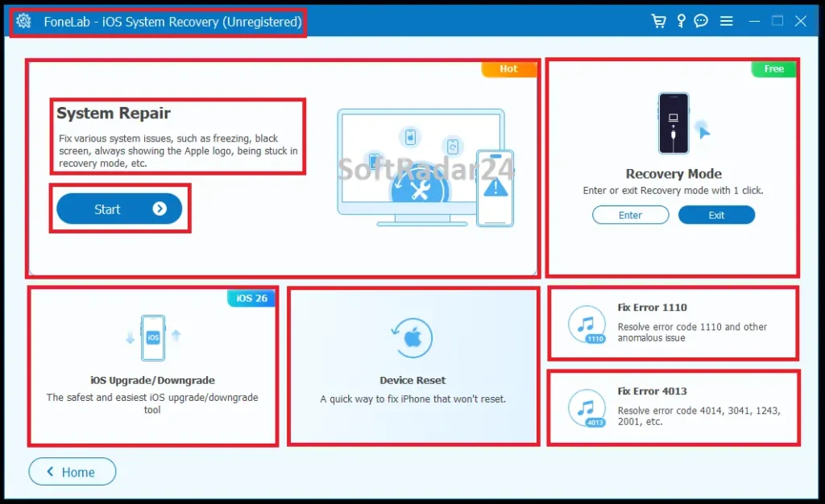
Task: Click the FoneLab gear logo icon
Action: 23,21
